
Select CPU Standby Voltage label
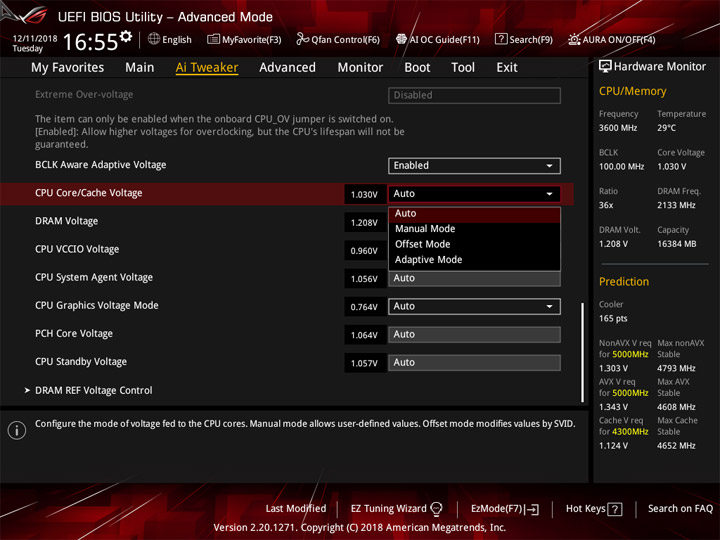[81, 362]
